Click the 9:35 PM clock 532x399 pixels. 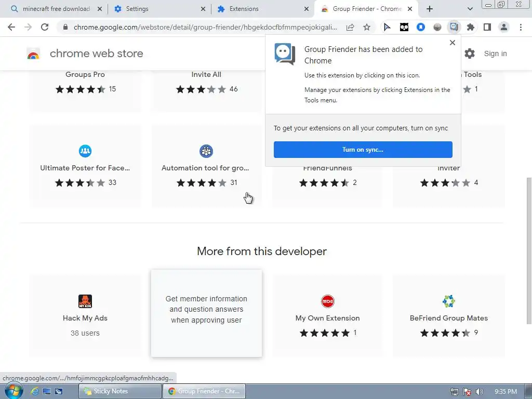[506, 392]
